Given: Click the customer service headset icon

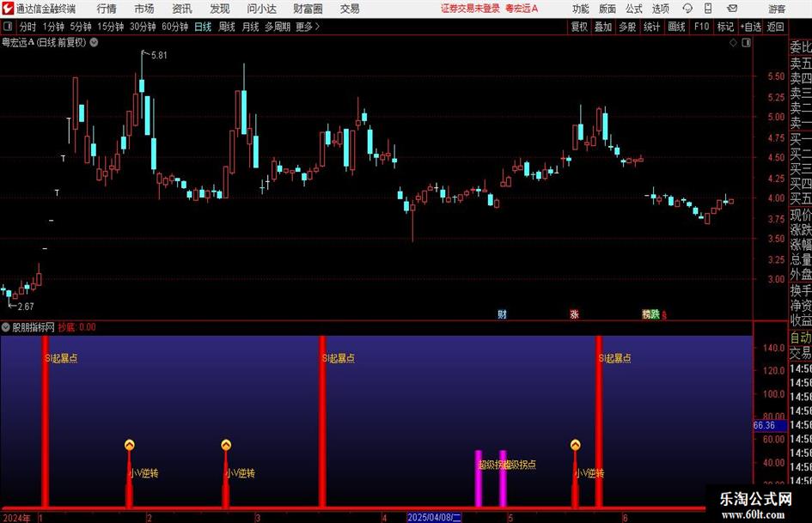Looking at the screenshot, I should (687, 9).
